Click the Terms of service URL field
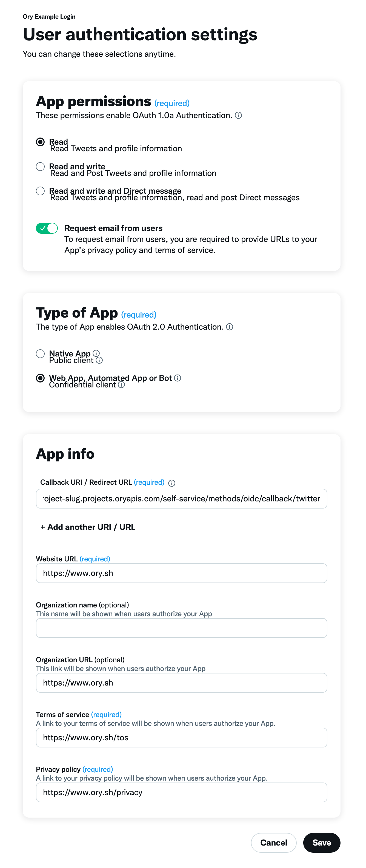 pyautogui.click(x=181, y=737)
